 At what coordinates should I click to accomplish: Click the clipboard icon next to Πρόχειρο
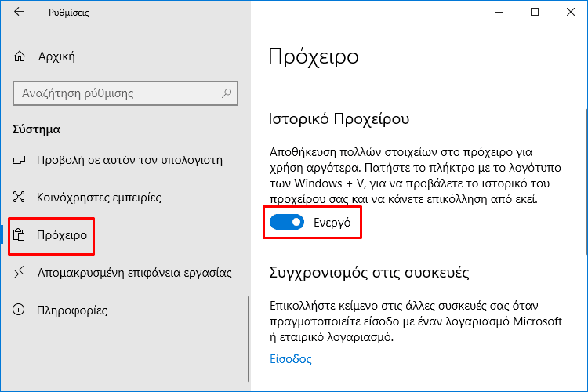[19, 235]
